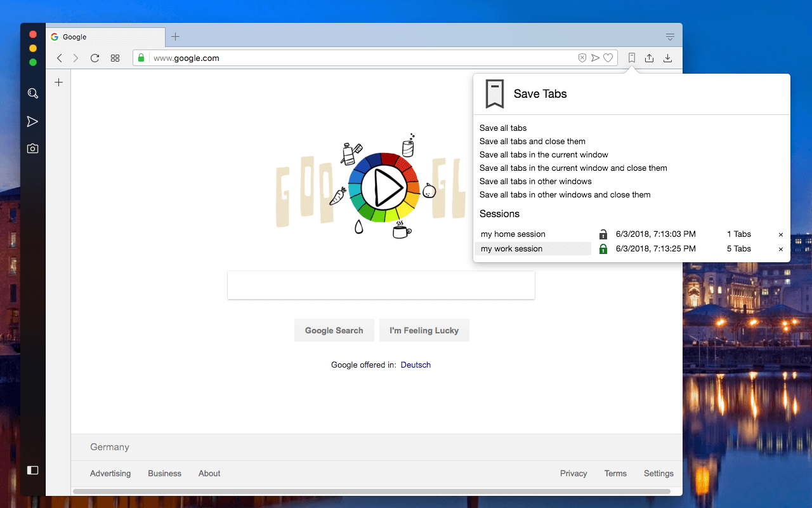
Task: Click the 6/3/2018, 7:13:03 PM timestamp
Action: pos(656,234)
